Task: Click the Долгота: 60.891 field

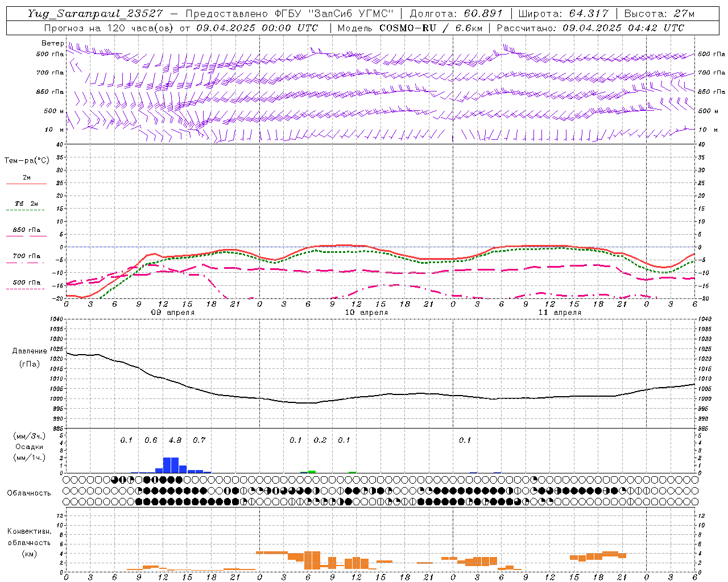Action: point(456,14)
